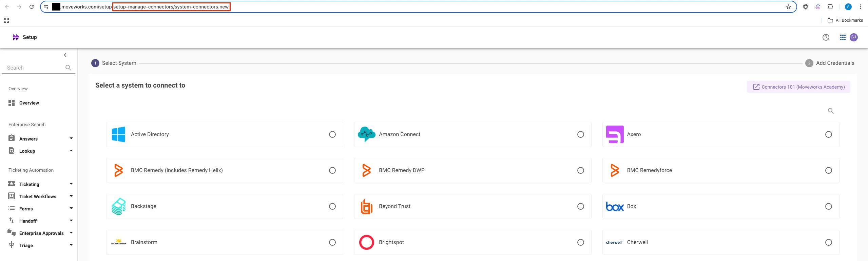Select the BMC Remedy Helix radio button
868x261 pixels.
[x=332, y=170]
